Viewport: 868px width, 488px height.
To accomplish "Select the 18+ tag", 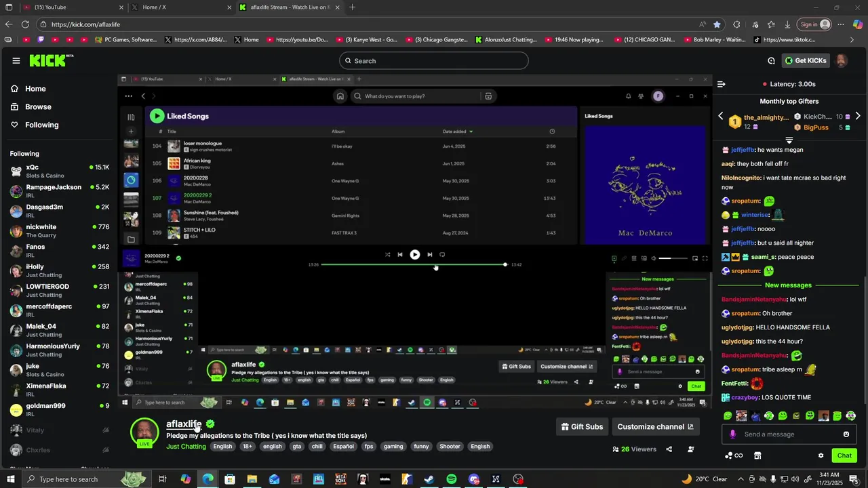I will coord(248,447).
